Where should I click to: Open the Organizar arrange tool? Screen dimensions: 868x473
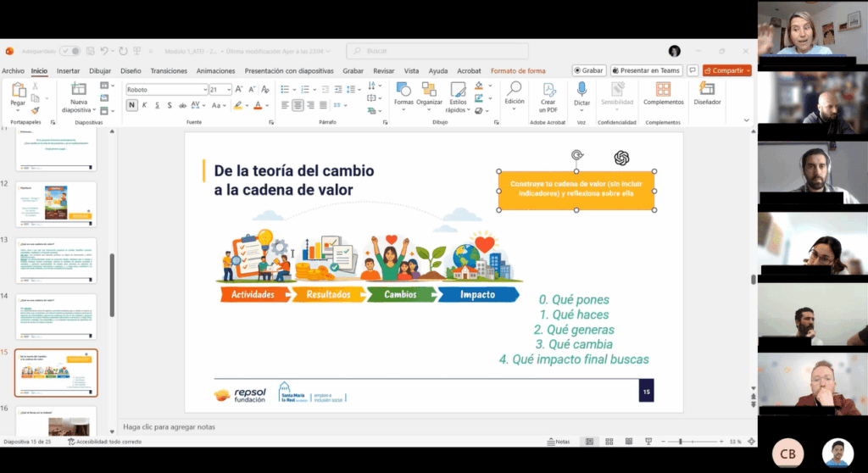[430, 90]
